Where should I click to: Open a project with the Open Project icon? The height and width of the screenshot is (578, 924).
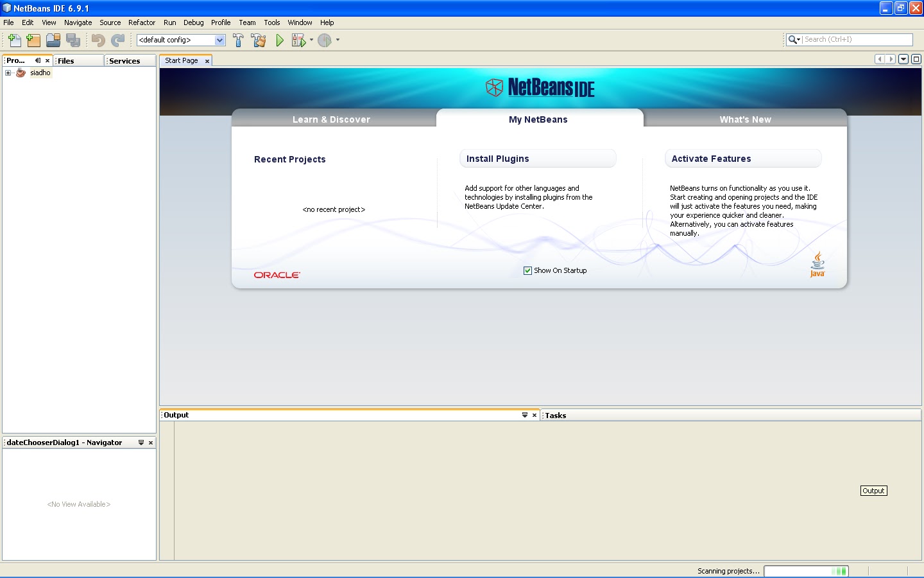click(x=53, y=40)
